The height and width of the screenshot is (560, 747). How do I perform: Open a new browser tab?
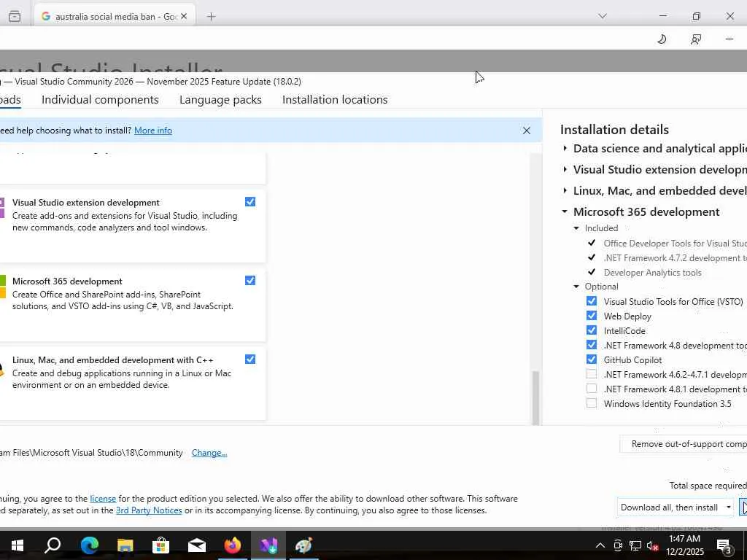coord(212,17)
